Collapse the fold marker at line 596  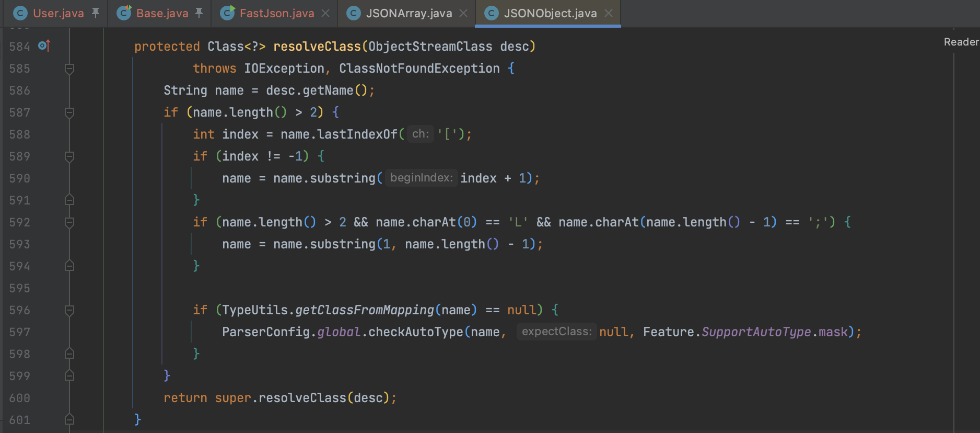click(69, 310)
